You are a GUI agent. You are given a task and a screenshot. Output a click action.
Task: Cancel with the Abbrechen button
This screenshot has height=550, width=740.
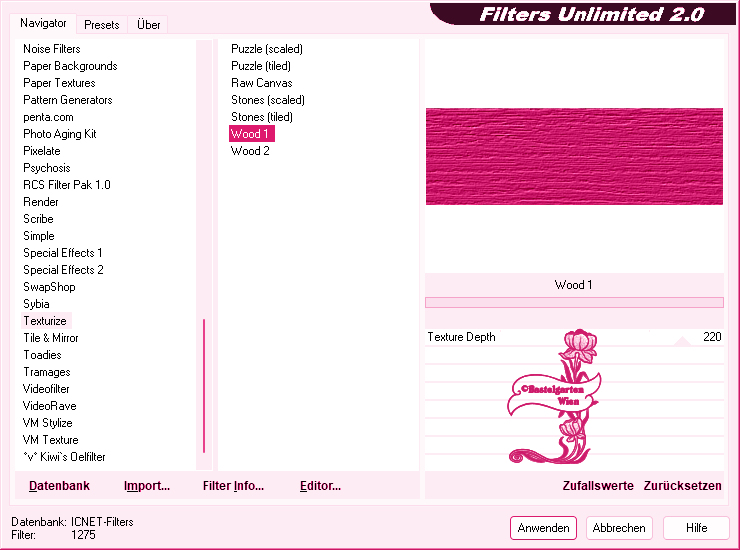point(619,528)
